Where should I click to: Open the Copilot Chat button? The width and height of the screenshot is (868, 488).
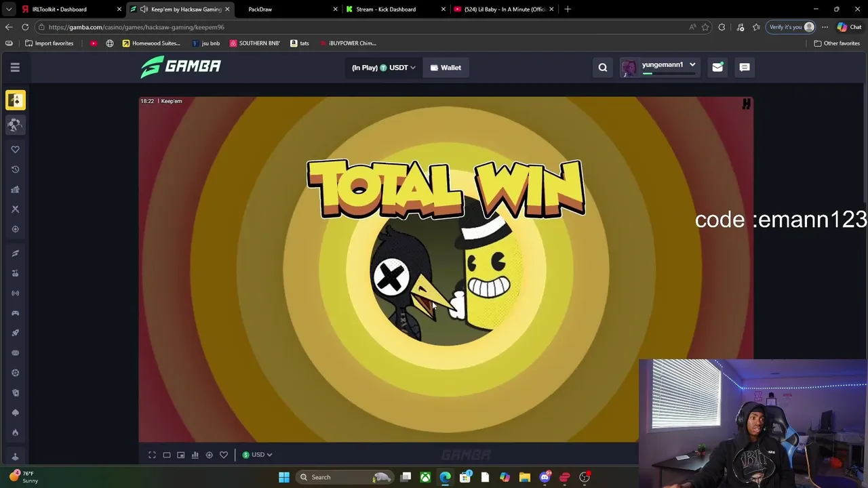(x=849, y=27)
